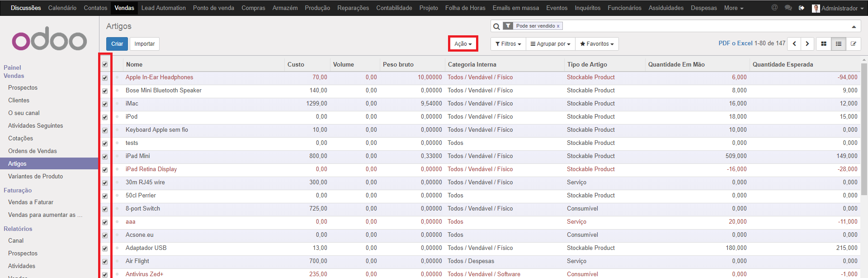Sort list by Custo column header
This screenshot has height=278, width=868.
[296, 64]
